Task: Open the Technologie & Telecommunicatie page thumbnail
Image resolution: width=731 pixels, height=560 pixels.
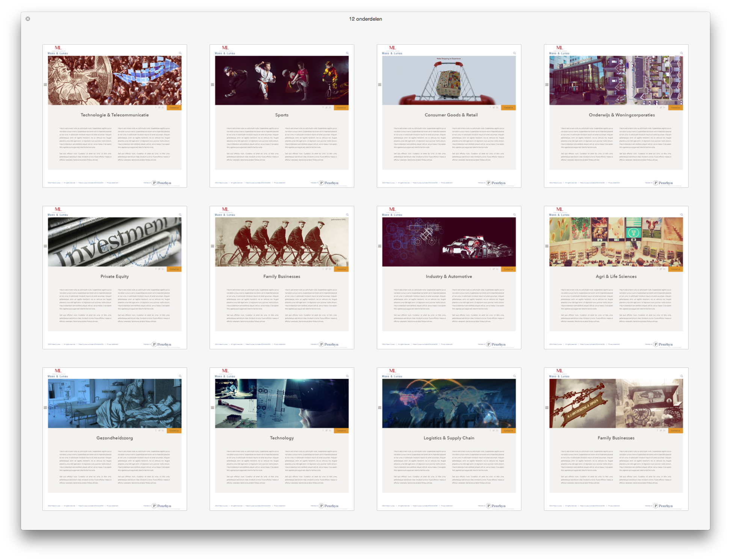Action: [115, 116]
